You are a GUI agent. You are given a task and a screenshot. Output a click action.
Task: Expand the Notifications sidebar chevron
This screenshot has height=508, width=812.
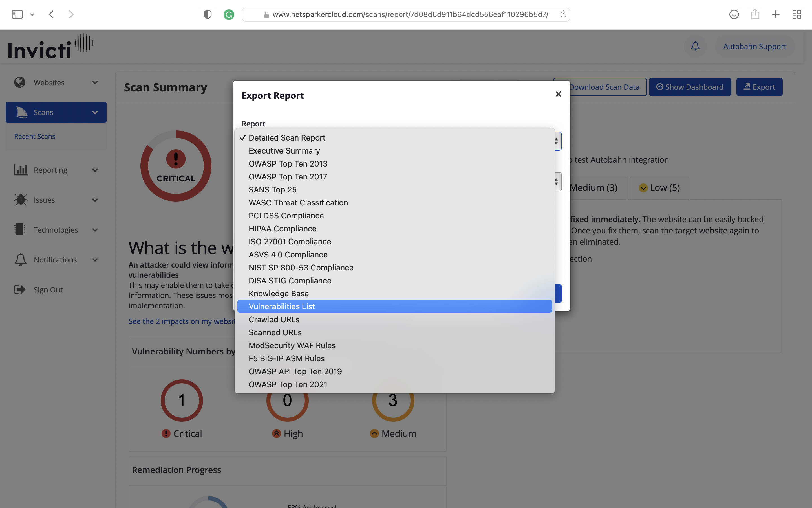point(95,260)
